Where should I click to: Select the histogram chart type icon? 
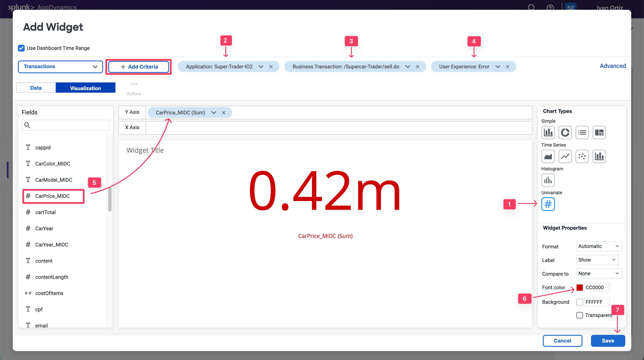[548, 180]
